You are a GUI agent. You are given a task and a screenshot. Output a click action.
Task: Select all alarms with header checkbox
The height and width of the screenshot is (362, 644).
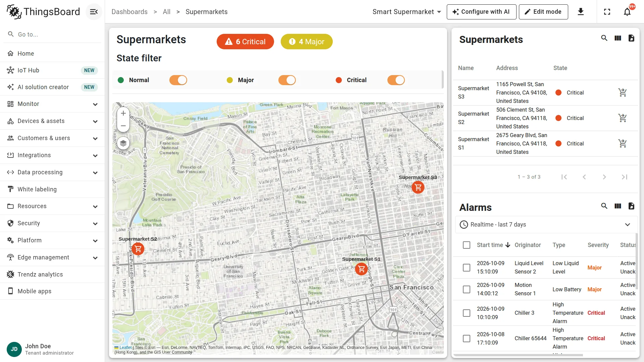[x=467, y=245]
